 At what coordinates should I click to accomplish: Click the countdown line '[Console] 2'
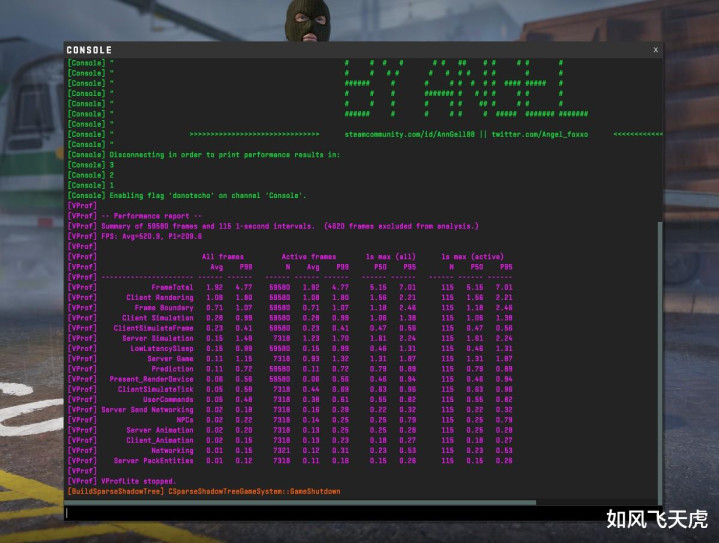click(91, 175)
